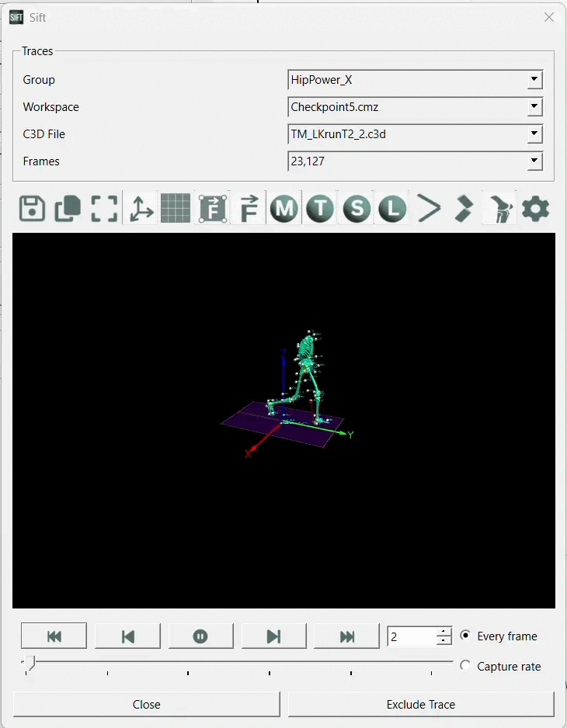The width and height of the screenshot is (567, 728).
Task: Click the Exclude Trace button
Action: tap(421, 704)
